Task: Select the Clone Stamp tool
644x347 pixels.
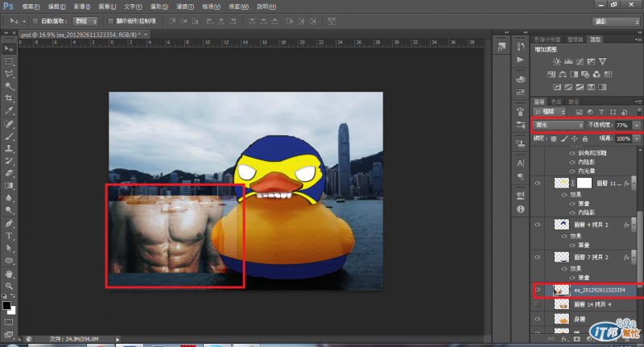Action: (x=9, y=149)
